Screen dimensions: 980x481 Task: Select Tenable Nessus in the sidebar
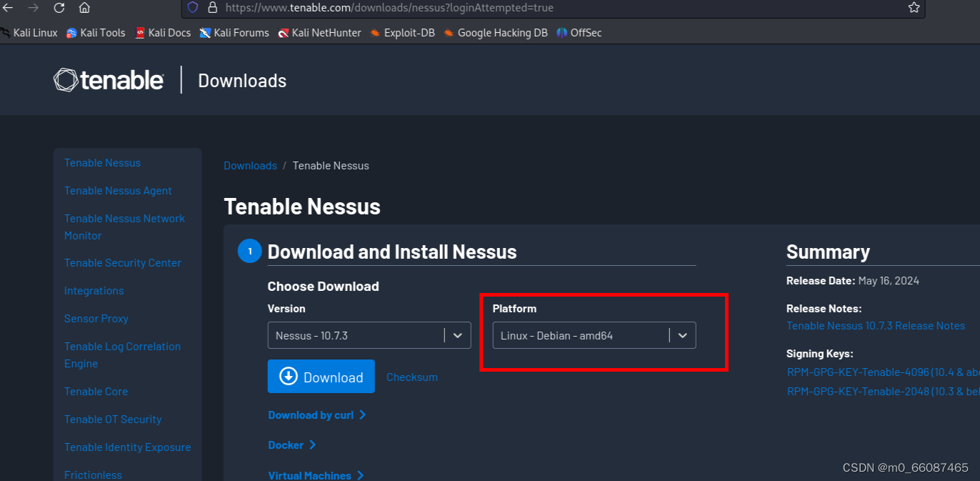[102, 162]
